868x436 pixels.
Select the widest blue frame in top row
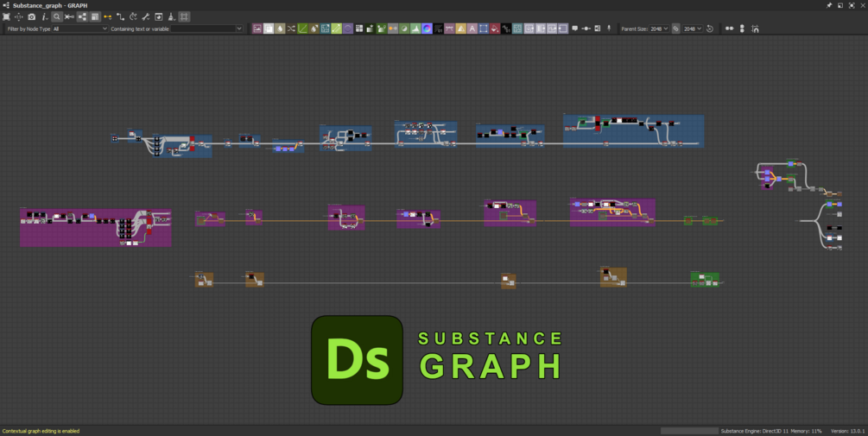pyautogui.click(x=633, y=131)
